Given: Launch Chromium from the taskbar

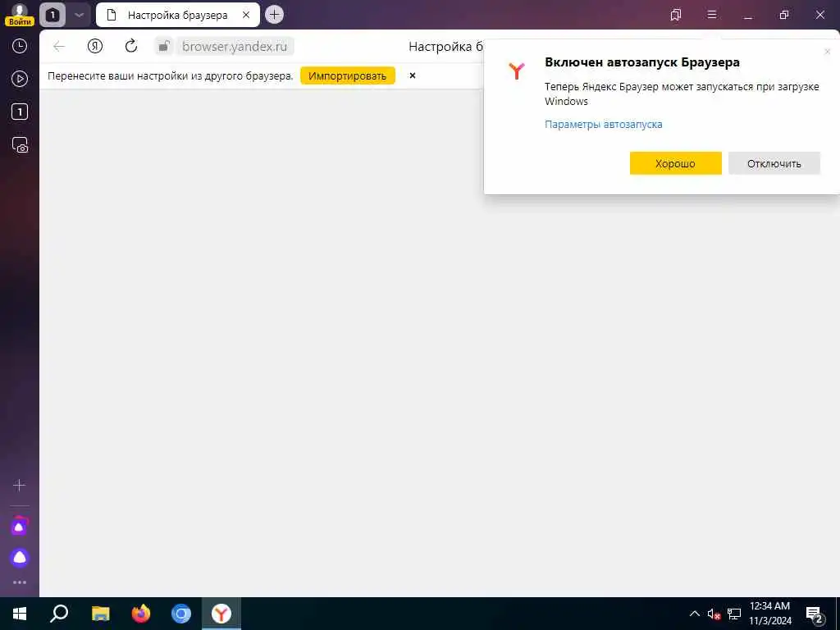Looking at the screenshot, I should point(181,614).
